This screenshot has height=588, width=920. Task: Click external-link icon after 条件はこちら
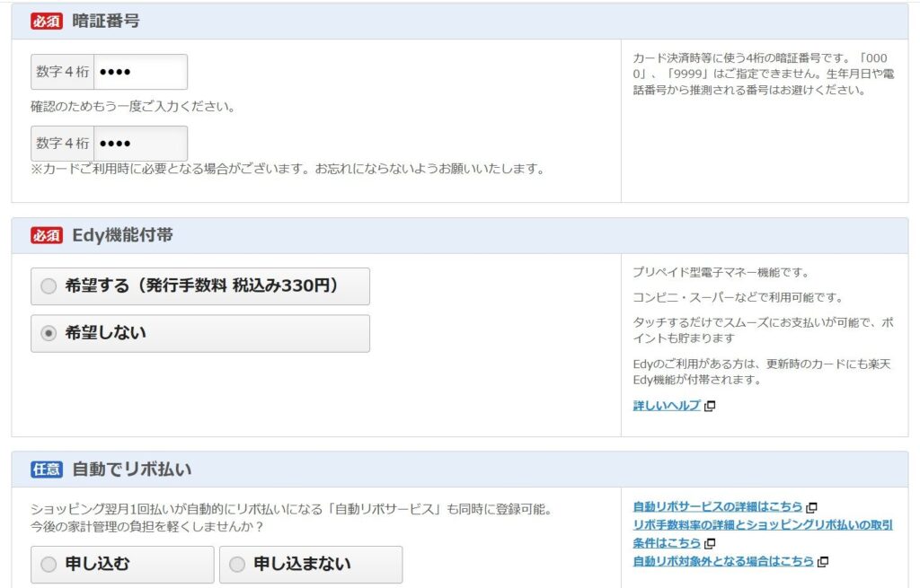[x=710, y=543]
